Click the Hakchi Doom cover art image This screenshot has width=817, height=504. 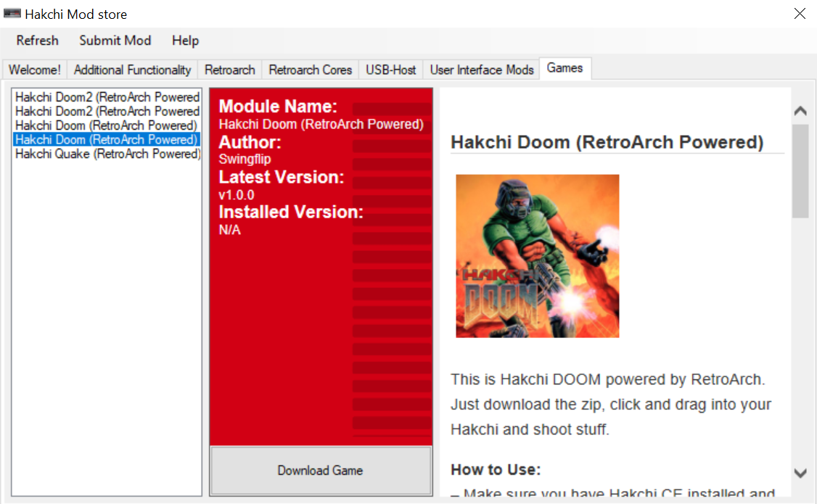click(x=537, y=256)
